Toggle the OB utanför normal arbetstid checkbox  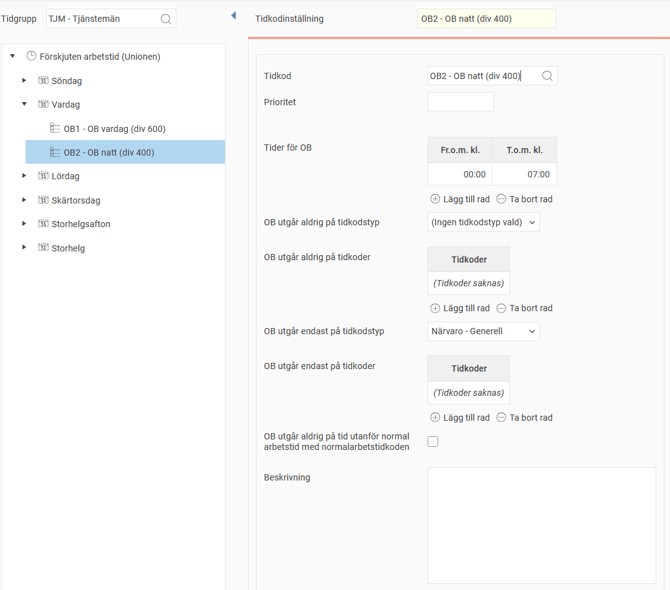tap(433, 441)
